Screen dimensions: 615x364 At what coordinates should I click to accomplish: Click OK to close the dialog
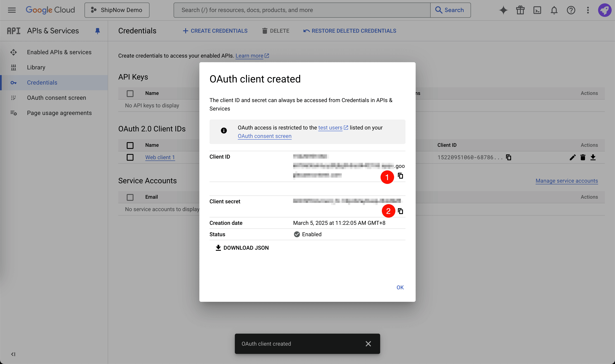click(x=400, y=287)
